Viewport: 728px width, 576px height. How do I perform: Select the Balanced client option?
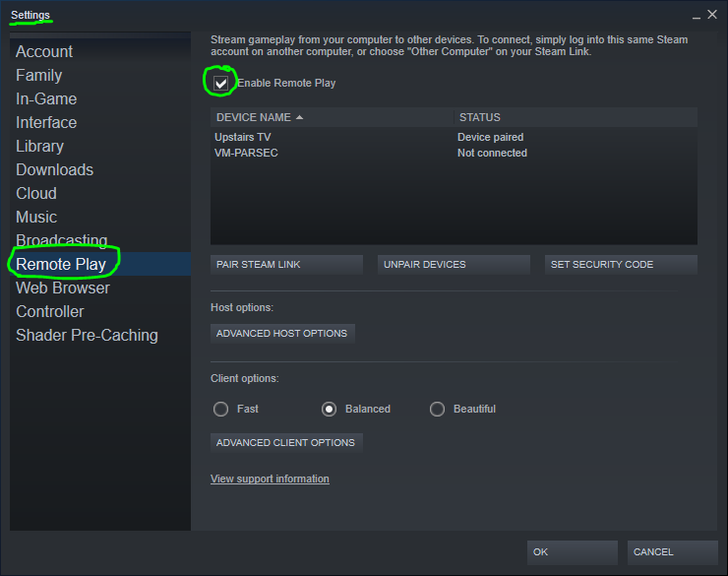(330, 410)
